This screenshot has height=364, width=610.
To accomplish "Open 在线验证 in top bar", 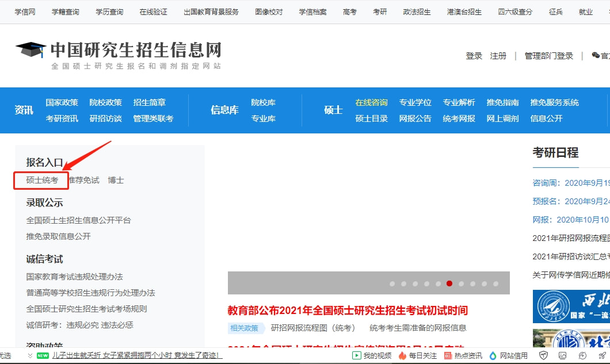I will [153, 12].
